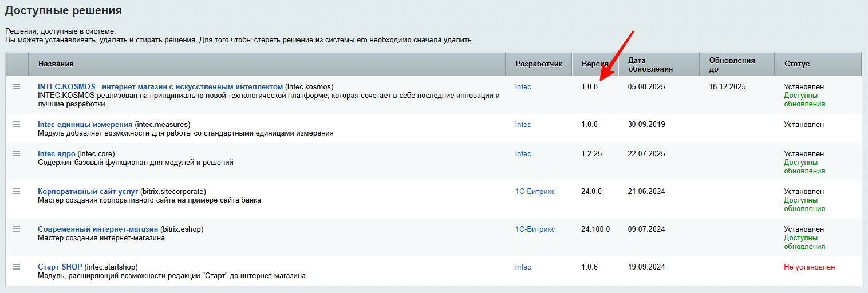The image size is (868, 293).
Task: Click module code (intec.startshop) text
Action: [111, 267]
